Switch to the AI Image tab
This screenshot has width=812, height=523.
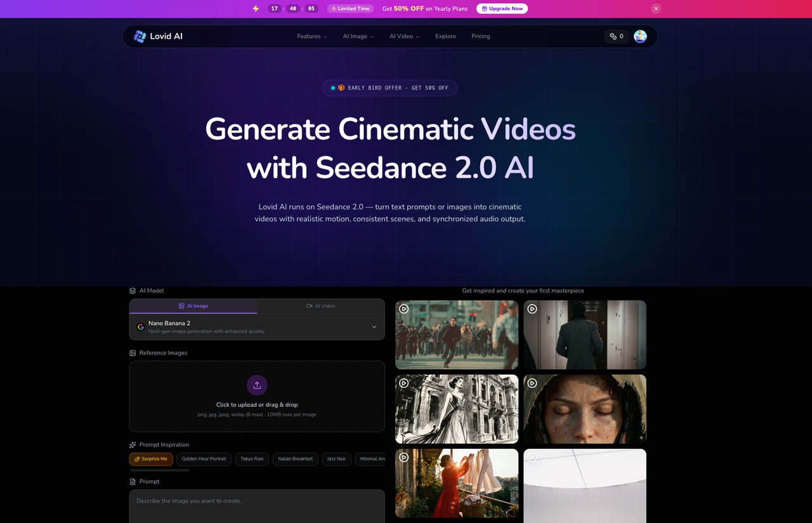pyautogui.click(x=193, y=306)
